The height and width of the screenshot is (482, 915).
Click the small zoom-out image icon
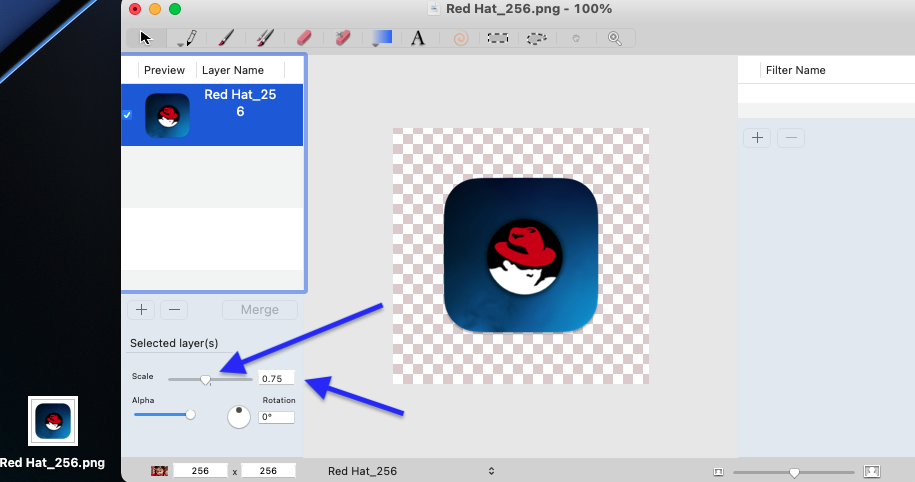[718, 471]
